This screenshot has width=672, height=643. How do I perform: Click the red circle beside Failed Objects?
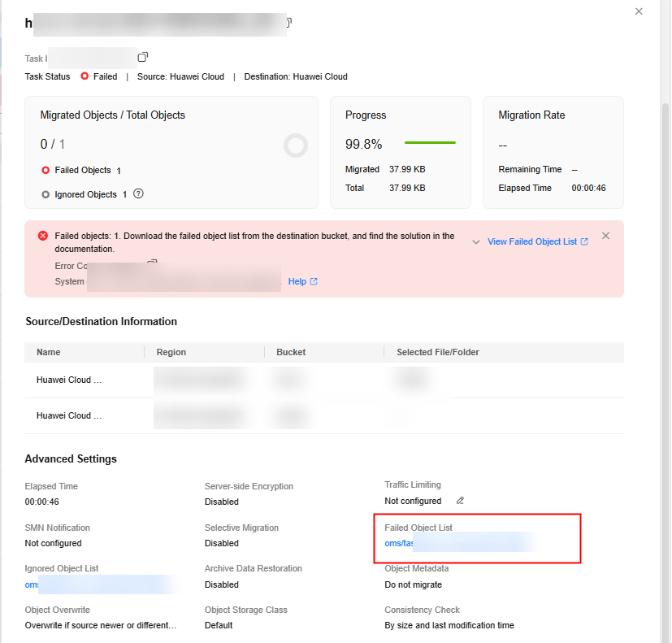tap(46, 170)
